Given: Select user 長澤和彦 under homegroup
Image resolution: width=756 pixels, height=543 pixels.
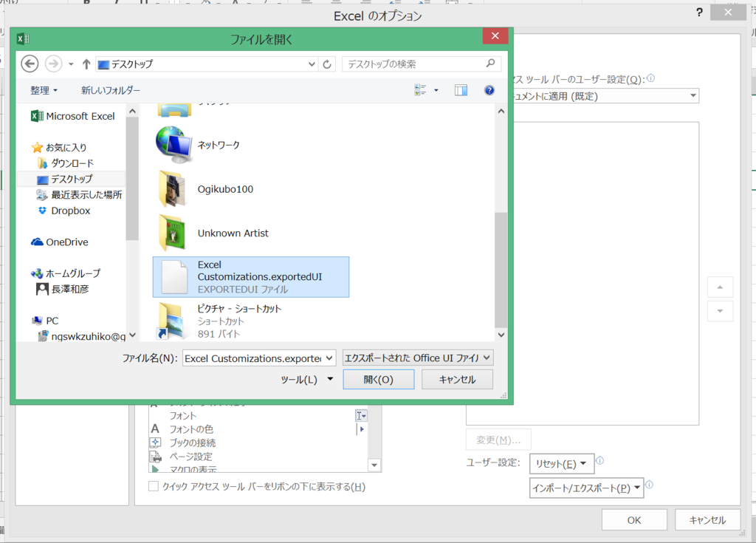Looking at the screenshot, I should click(63, 289).
